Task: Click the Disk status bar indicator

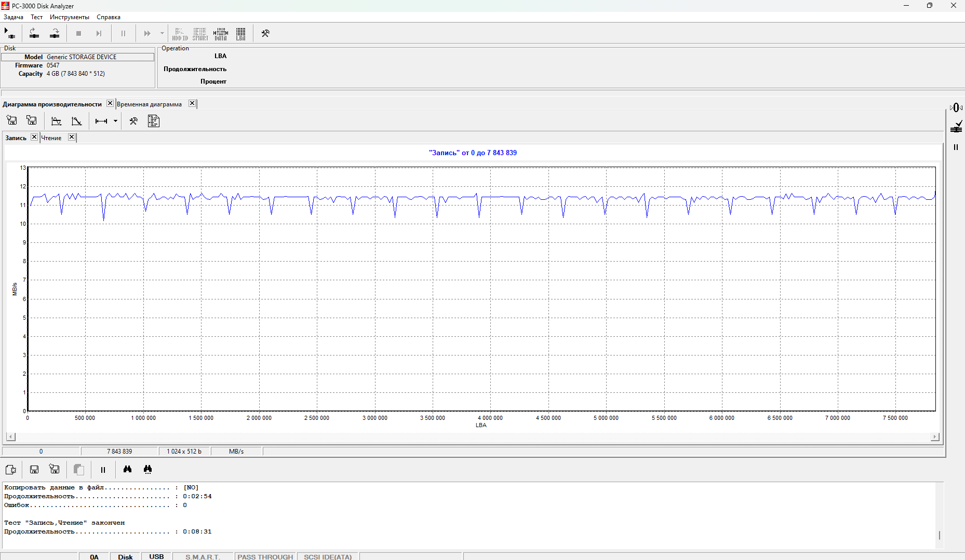Action: point(125,556)
